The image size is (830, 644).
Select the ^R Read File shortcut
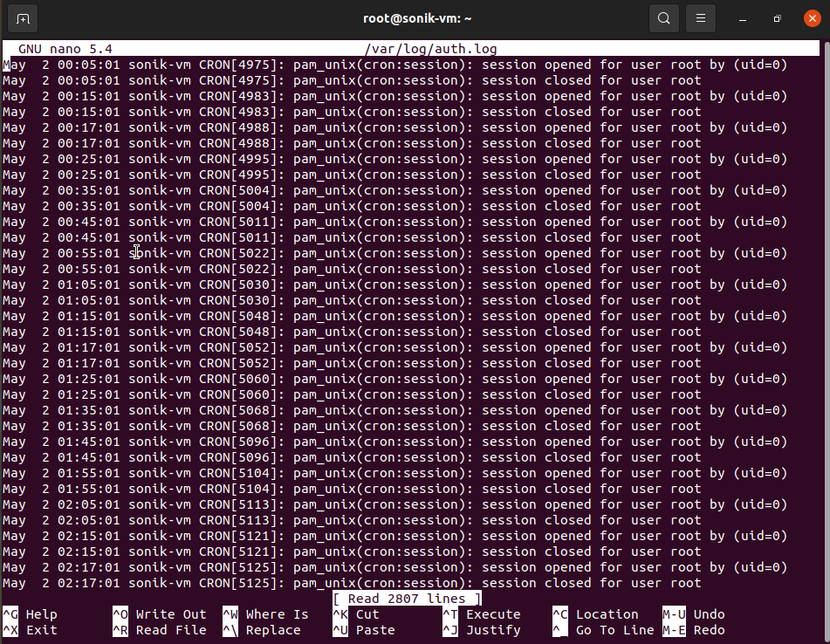160,630
